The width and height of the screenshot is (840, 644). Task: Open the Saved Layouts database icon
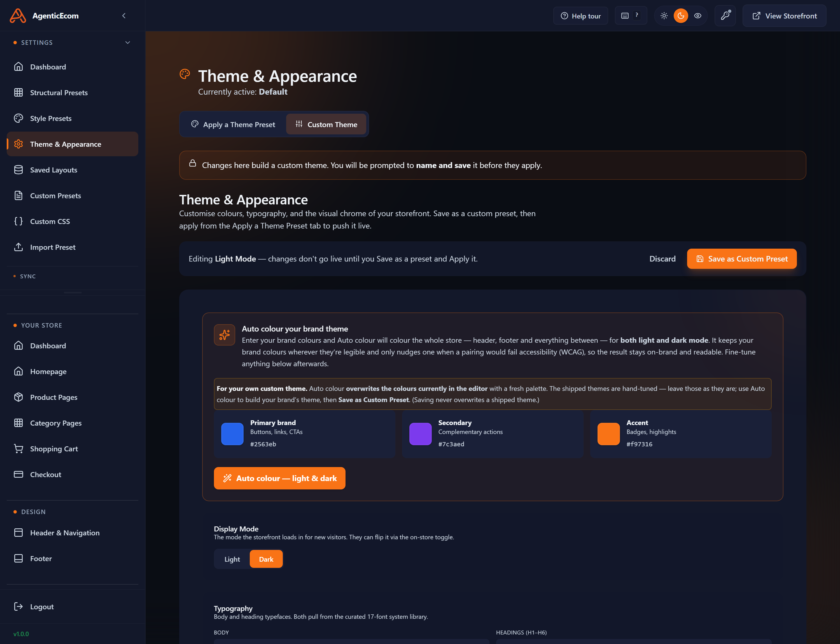pos(18,170)
